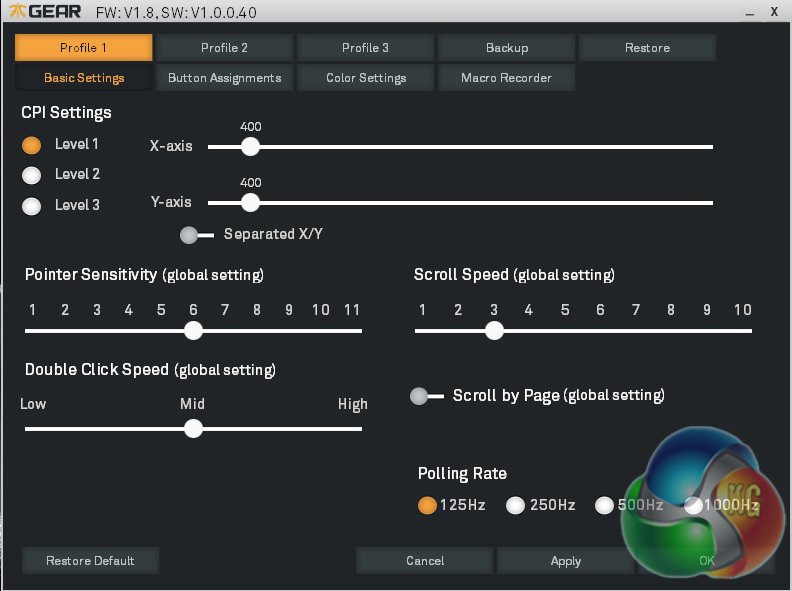Click the Apply button

566,561
